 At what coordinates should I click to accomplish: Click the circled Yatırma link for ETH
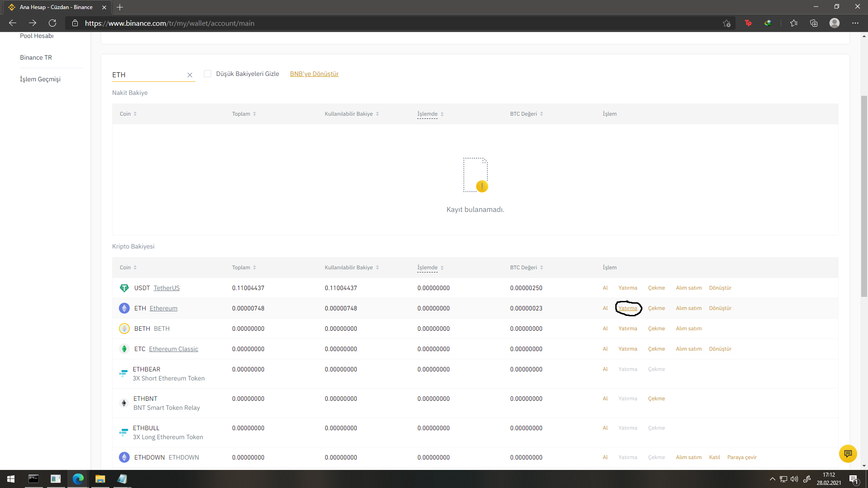click(x=627, y=308)
